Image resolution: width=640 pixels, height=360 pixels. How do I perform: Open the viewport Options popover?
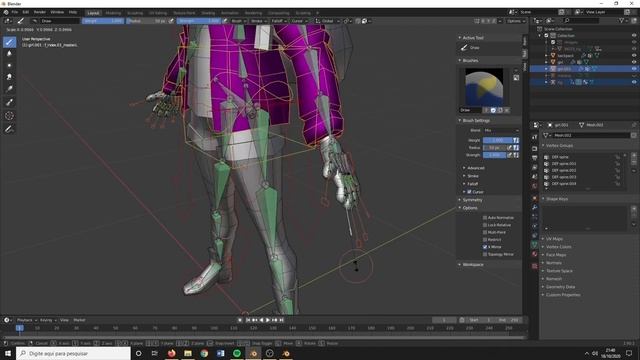point(516,21)
